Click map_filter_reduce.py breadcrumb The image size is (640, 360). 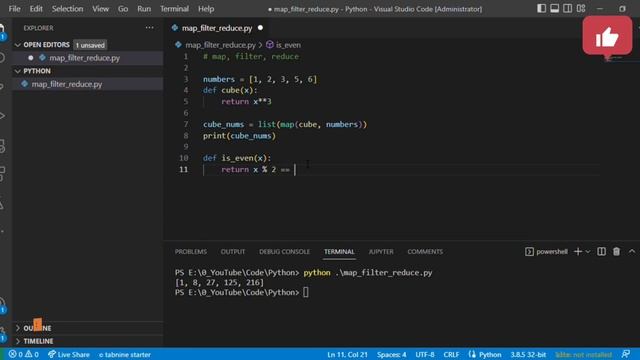pos(220,45)
